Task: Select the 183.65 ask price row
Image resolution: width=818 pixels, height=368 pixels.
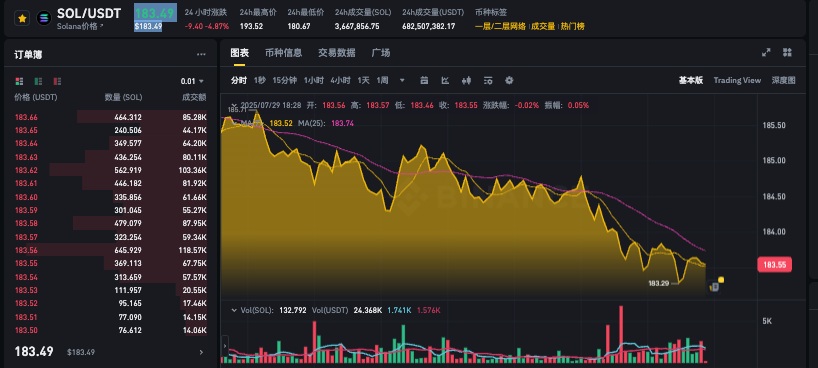Action: (x=111, y=130)
